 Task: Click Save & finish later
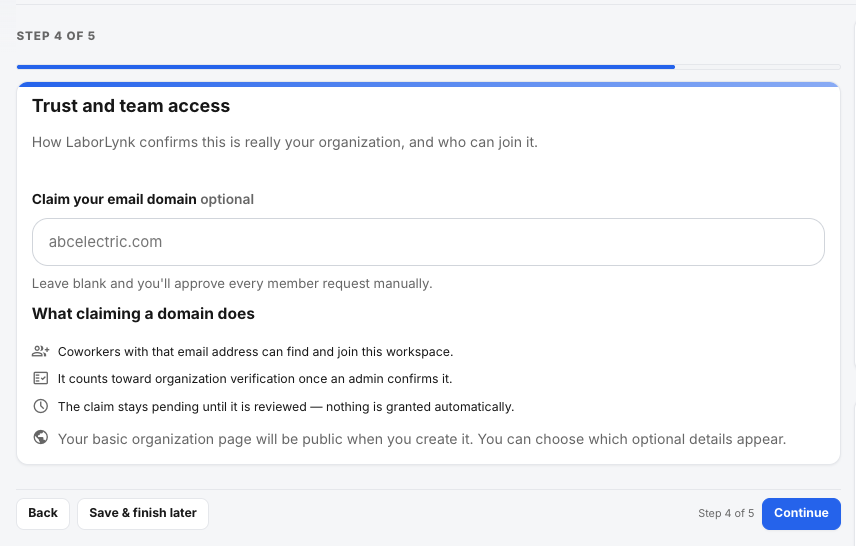tap(143, 513)
